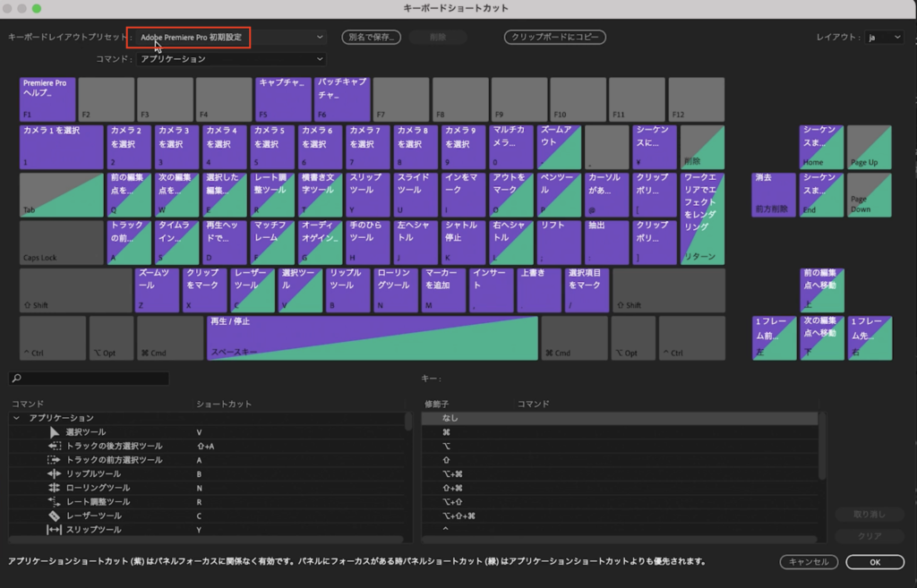Click the 修飾子 column header
Viewport: 917px width, 588px height.
point(436,404)
